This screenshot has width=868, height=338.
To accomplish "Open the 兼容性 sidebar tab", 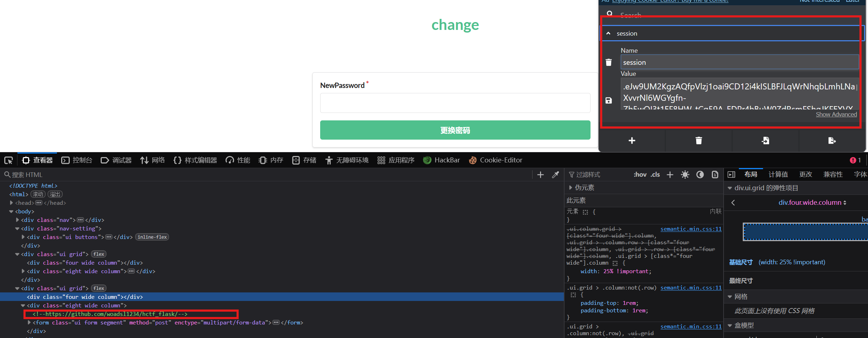I will [x=833, y=175].
